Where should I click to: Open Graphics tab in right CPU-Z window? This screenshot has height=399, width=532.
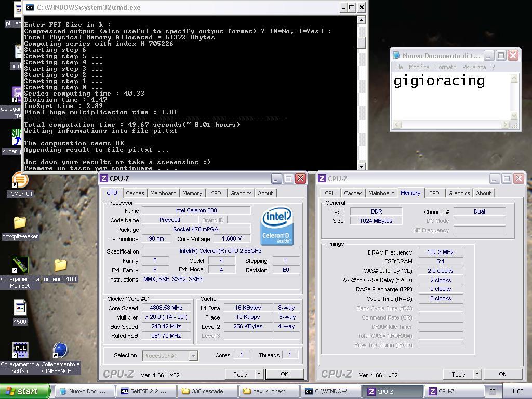click(x=459, y=193)
